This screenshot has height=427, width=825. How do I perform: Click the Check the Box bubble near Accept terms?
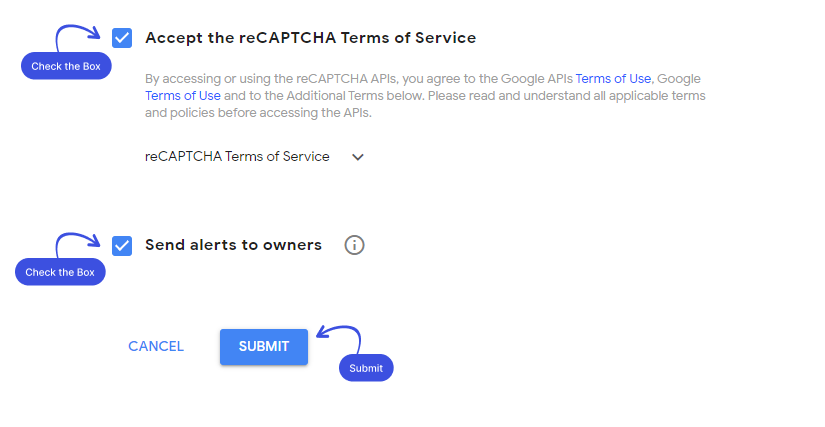point(66,66)
